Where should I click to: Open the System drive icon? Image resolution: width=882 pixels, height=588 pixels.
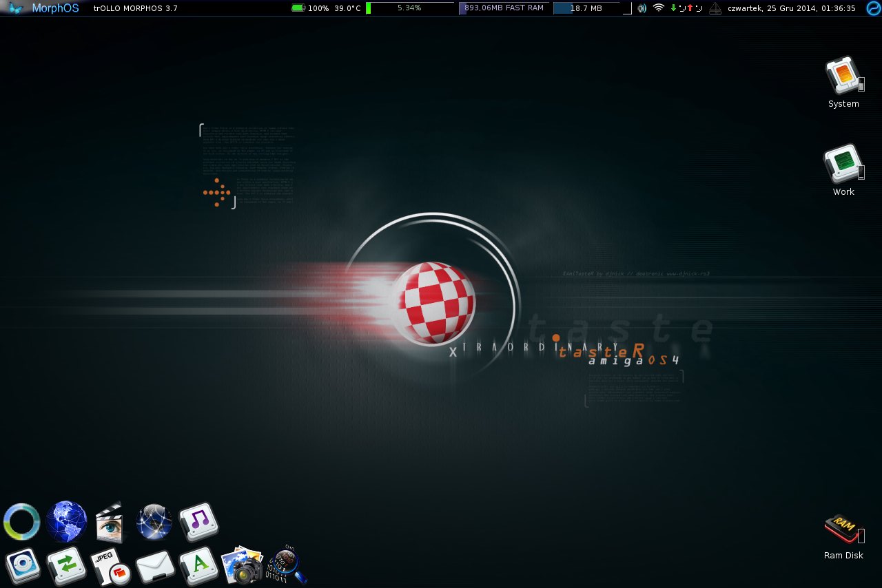pos(843,76)
